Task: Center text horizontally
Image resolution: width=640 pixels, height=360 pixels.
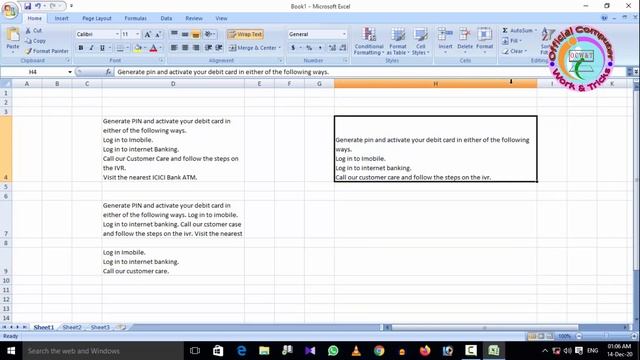Action: (x=185, y=48)
